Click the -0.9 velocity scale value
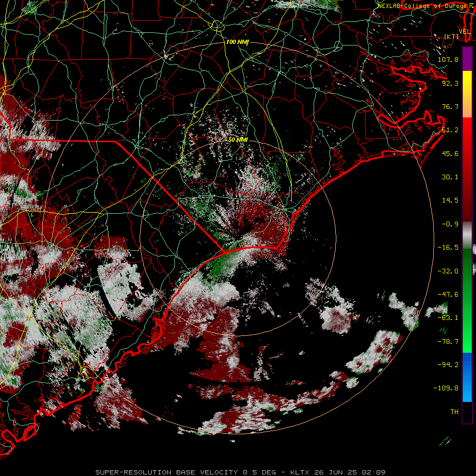The width and height of the screenshot is (476, 476). [x=450, y=224]
